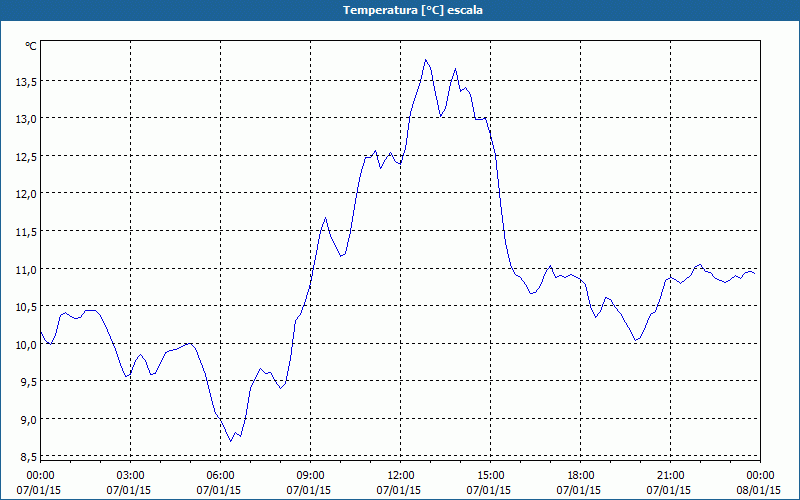Screen dimensions: 800x500
Task: Click the "10,0" y-axis label
Action: coord(27,345)
